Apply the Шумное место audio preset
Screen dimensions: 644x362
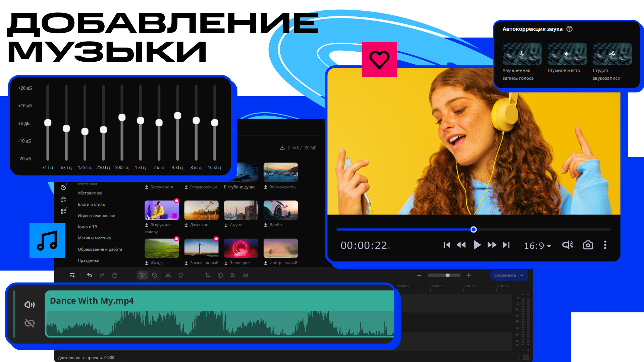(x=567, y=54)
